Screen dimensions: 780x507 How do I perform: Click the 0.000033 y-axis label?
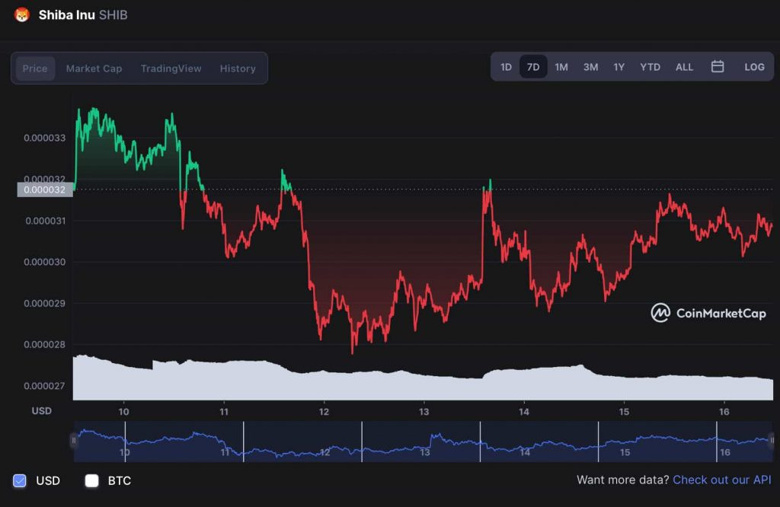point(45,138)
